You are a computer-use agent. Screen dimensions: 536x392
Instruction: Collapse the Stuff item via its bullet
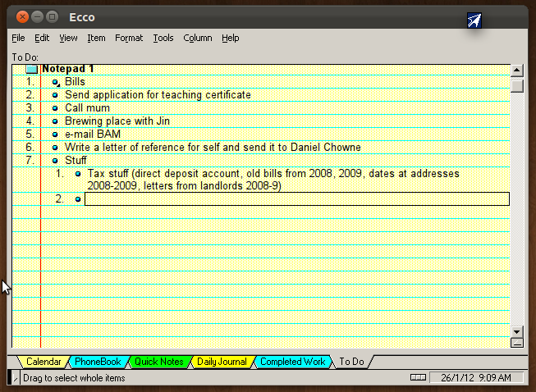pyautogui.click(x=55, y=161)
